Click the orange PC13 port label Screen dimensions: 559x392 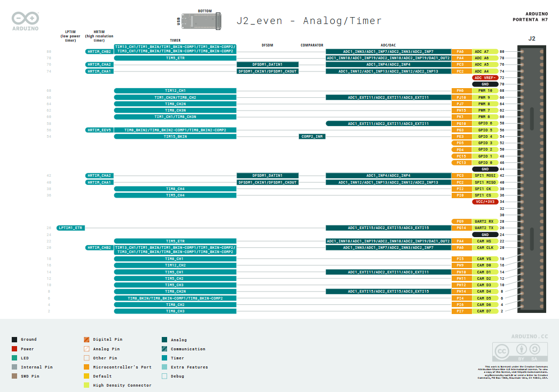pos(462,163)
